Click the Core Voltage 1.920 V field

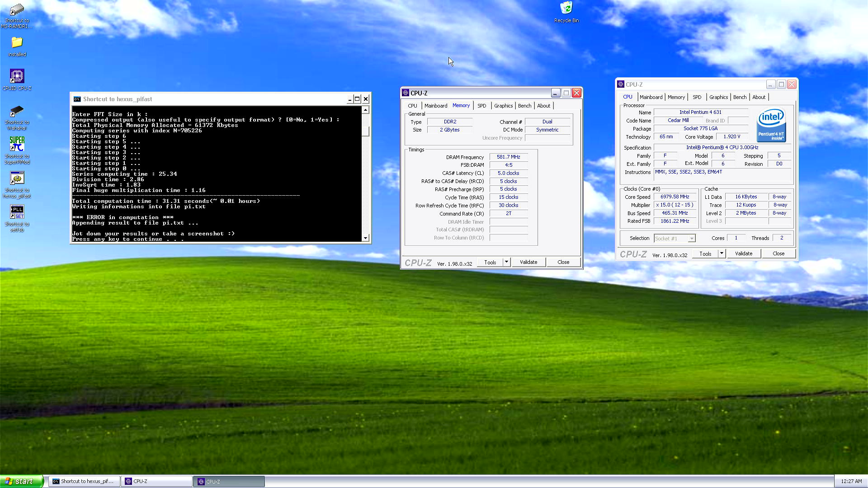click(x=732, y=136)
